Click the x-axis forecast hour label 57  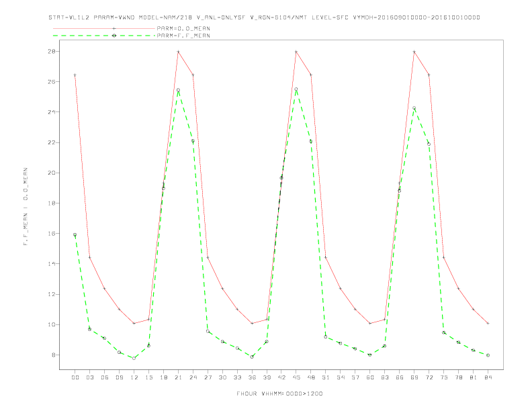point(355,377)
